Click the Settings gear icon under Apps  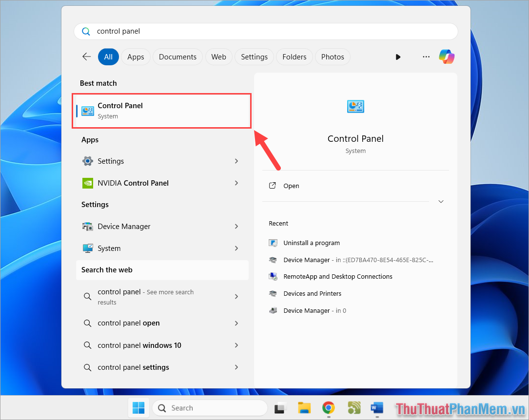88,161
